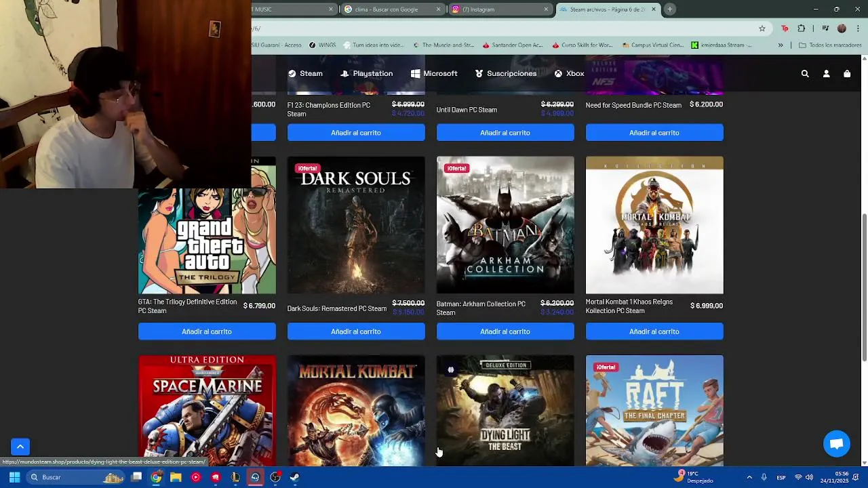Open Chrome's three-dot menu
Screen dimensions: 868x488
[858, 28]
